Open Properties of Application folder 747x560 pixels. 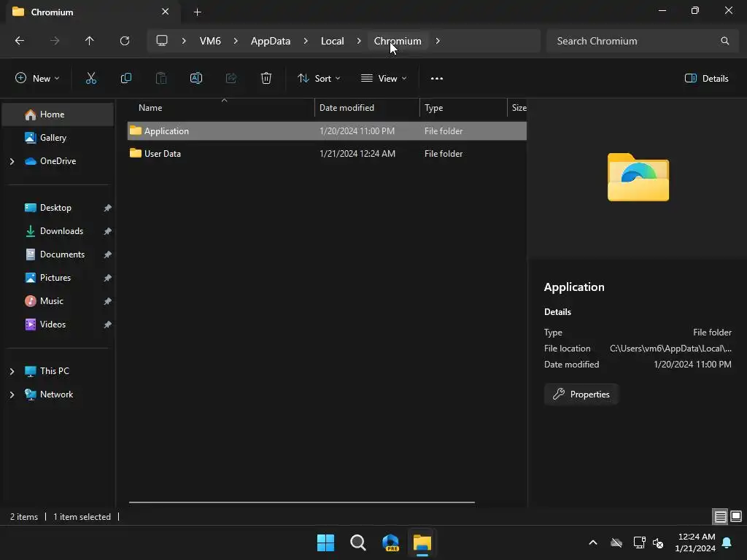[x=581, y=394]
